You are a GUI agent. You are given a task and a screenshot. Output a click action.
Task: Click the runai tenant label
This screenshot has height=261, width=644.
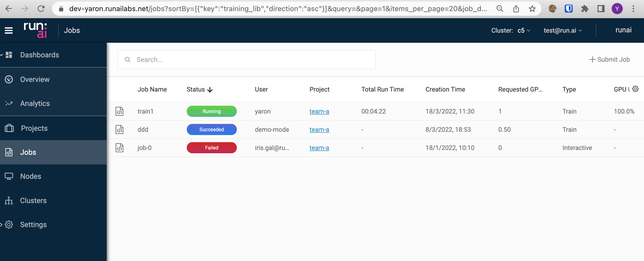pyautogui.click(x=624, y=30)
